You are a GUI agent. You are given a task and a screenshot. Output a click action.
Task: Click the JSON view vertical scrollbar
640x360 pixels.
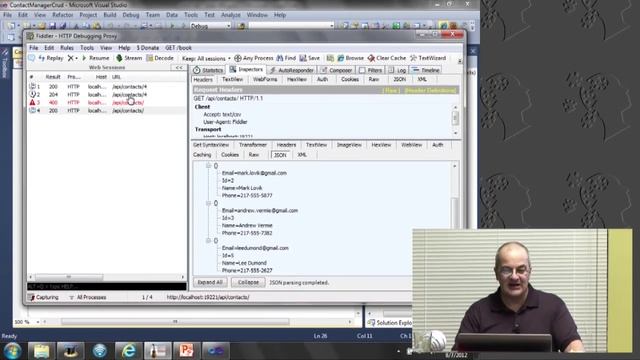(455, 218)
